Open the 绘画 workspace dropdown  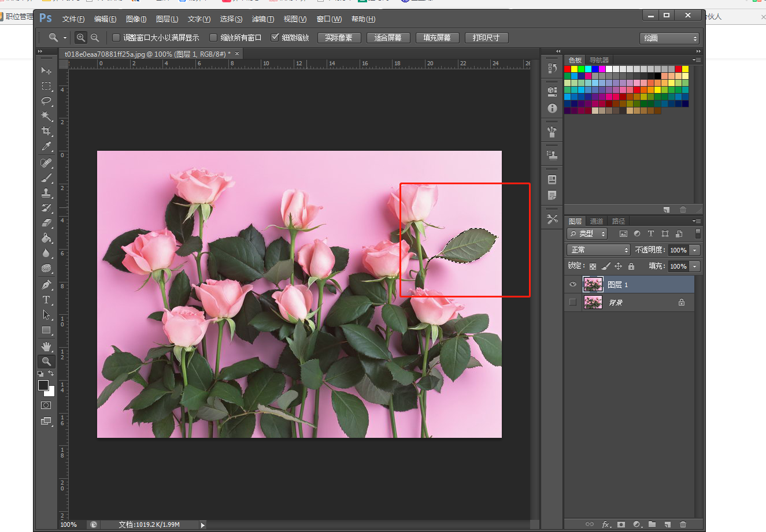click(669, 38)
